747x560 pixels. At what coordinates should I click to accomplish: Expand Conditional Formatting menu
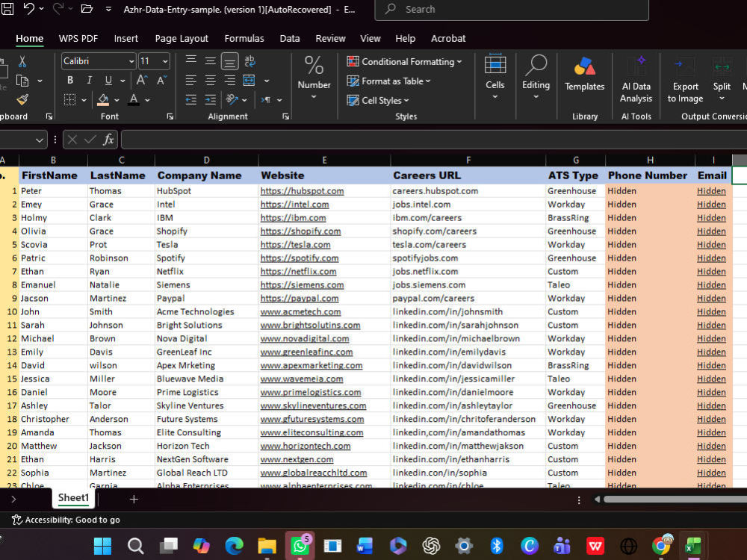404,61
